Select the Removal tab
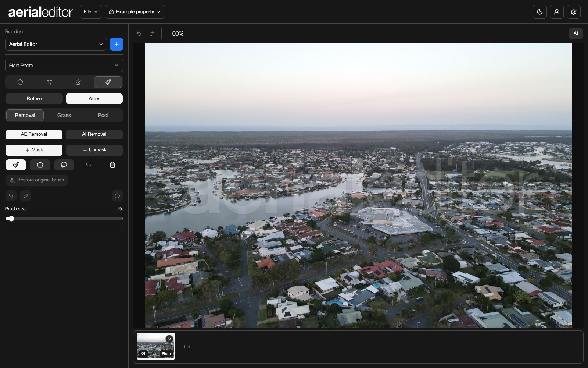The width and height of the screenshot is (588, 368). point(25,115)
